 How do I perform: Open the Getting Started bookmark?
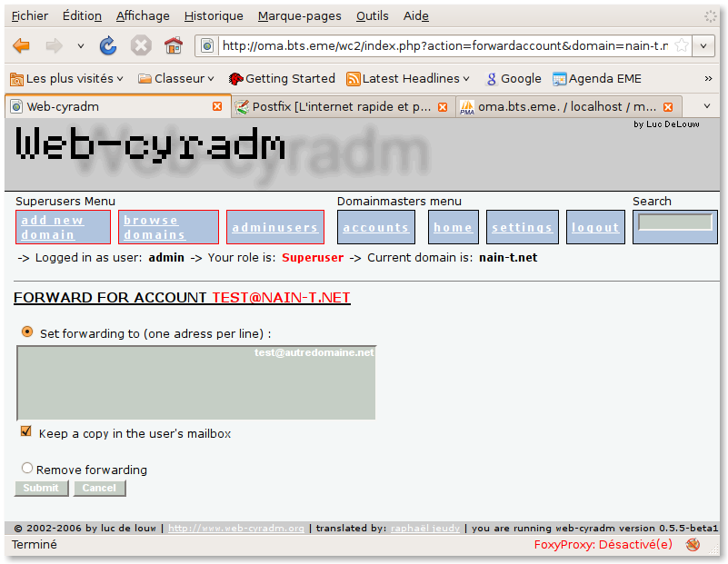pyautogui.click(x=282, y=79)
